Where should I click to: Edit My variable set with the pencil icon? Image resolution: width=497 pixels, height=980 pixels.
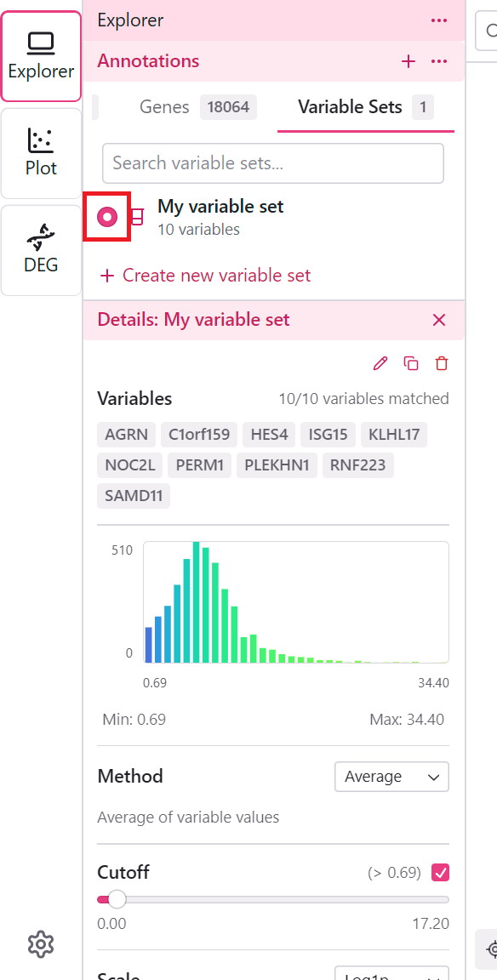(380, 363)
